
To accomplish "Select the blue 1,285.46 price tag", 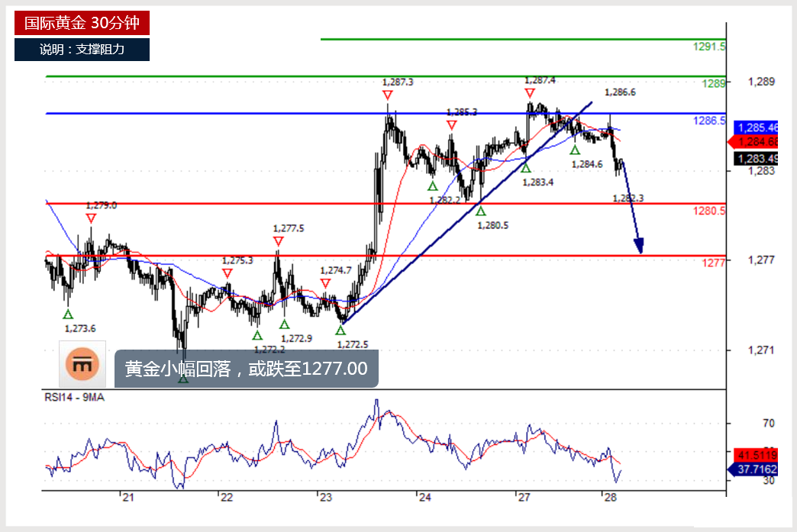I will (x=760, y=127).
